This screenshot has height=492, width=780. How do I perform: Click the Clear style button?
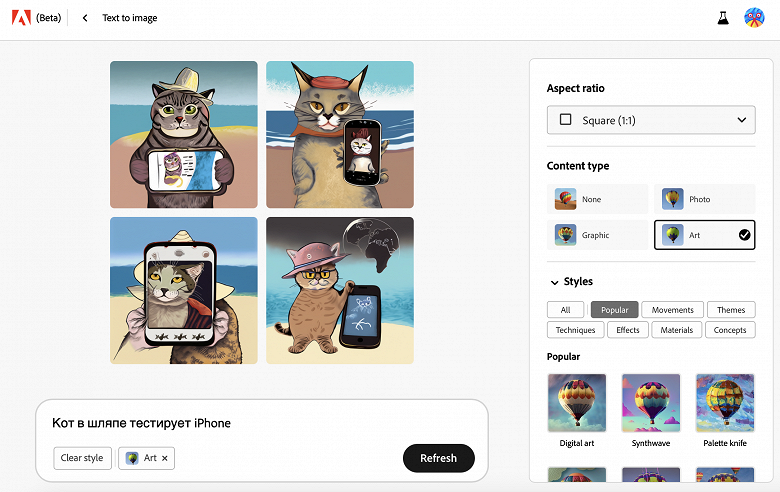coord(82,458)
